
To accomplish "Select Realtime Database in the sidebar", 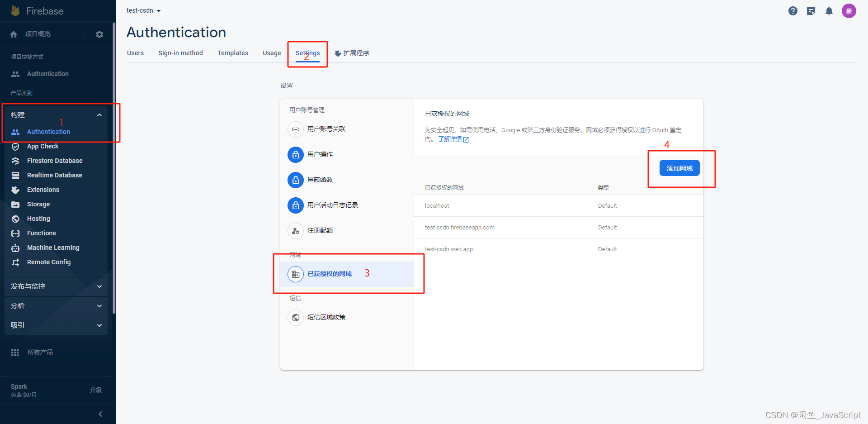I will [x=55, y=176].
